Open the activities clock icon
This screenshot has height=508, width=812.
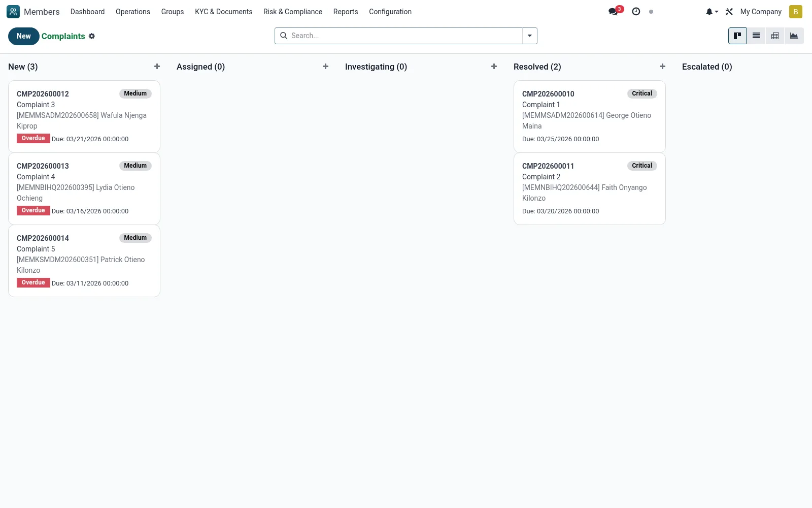pyautogui.click(x=636, y=12)
